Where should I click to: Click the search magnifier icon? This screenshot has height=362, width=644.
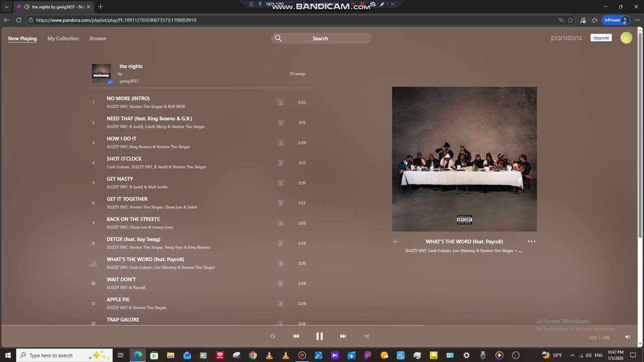278,38
